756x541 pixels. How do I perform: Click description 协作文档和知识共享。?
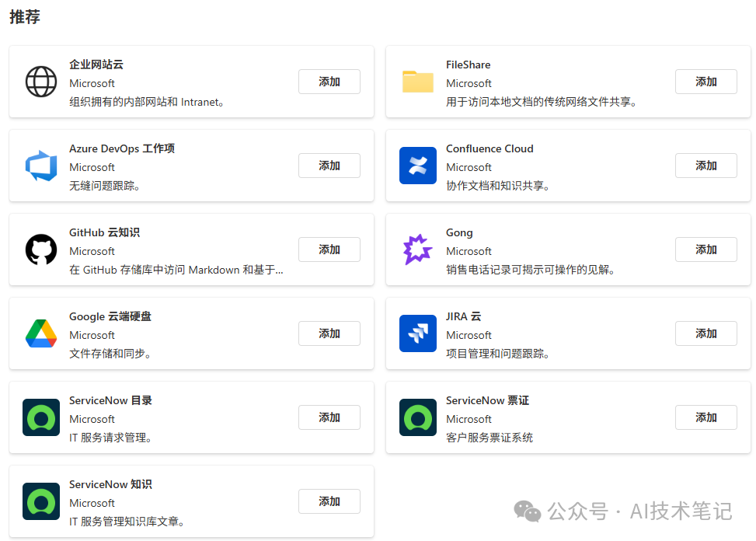pos(498,186)
